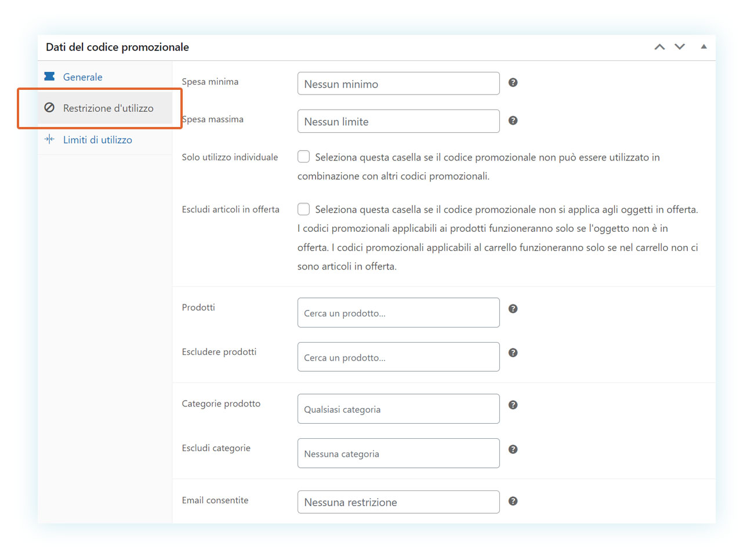
Task: Click the Spesa minima label
Action: coord(210,82)
